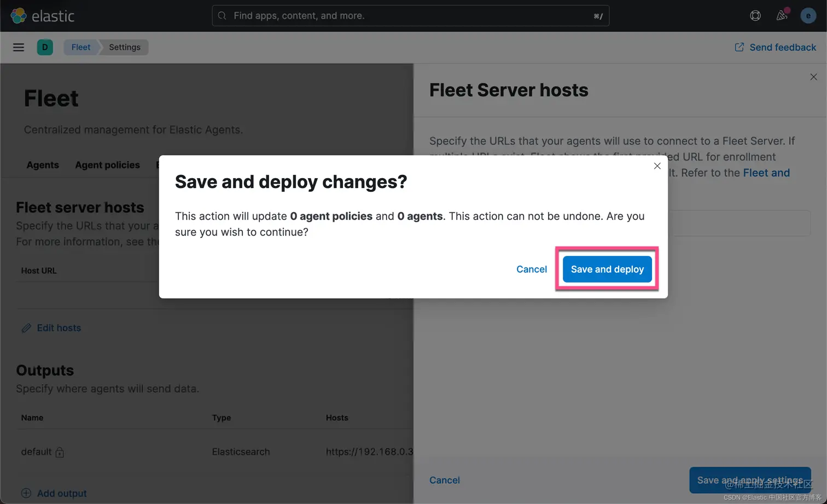Click the Save and deploy changes? heading
The height and width of the screenshot is (504, 827).
point(291,182)
